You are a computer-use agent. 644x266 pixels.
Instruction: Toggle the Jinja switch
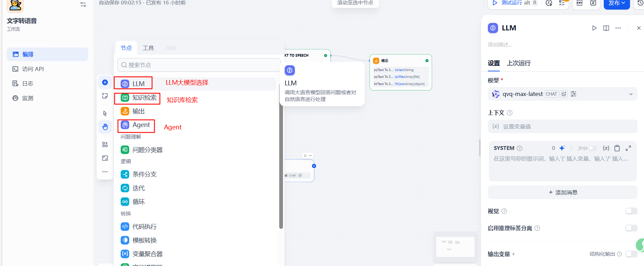pos(593,148)
